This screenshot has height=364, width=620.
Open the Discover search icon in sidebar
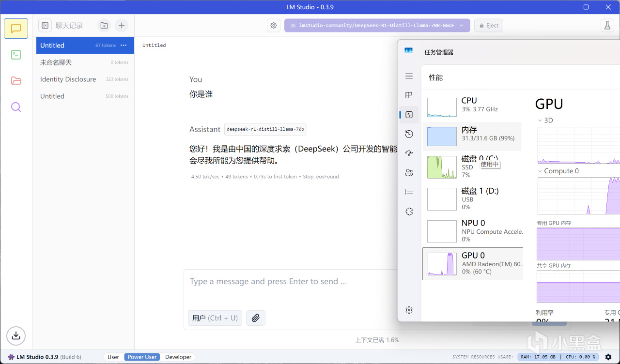click(16, 107)
